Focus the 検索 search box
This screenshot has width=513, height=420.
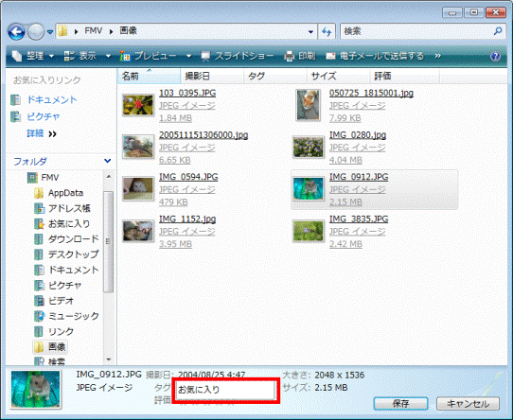point(416,31)
